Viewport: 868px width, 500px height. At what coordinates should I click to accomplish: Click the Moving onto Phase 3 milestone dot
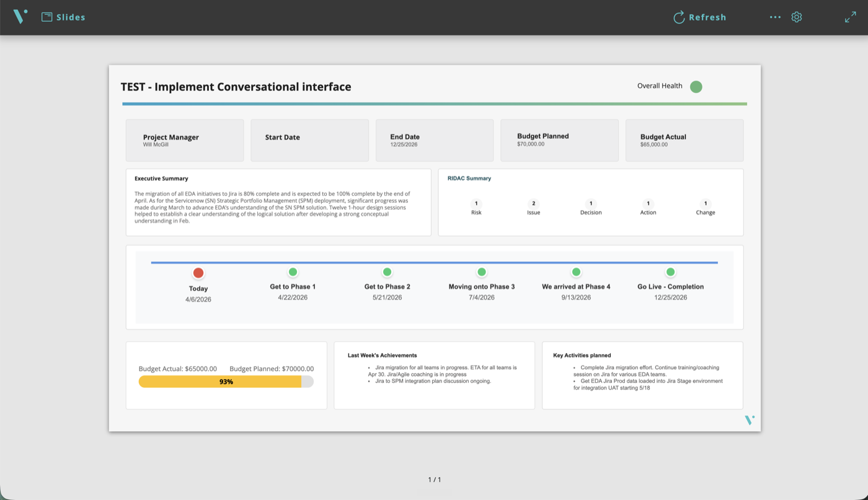pyautogui.click(x=482, y=272)
